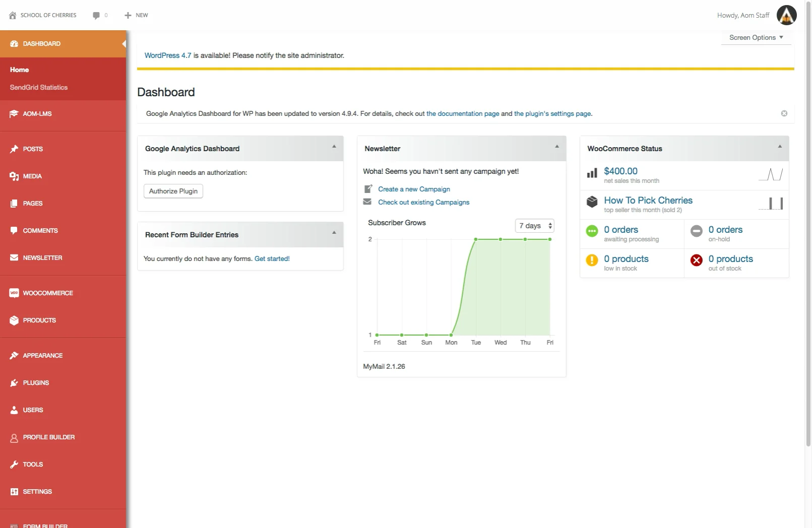Collapse the Newsletter widget panel
Image resolution: width=812 pixels, height=528 pixels.
click(557, 148)
